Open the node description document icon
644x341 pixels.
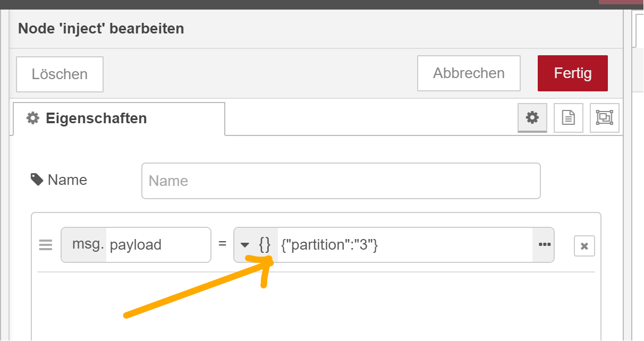568,117
